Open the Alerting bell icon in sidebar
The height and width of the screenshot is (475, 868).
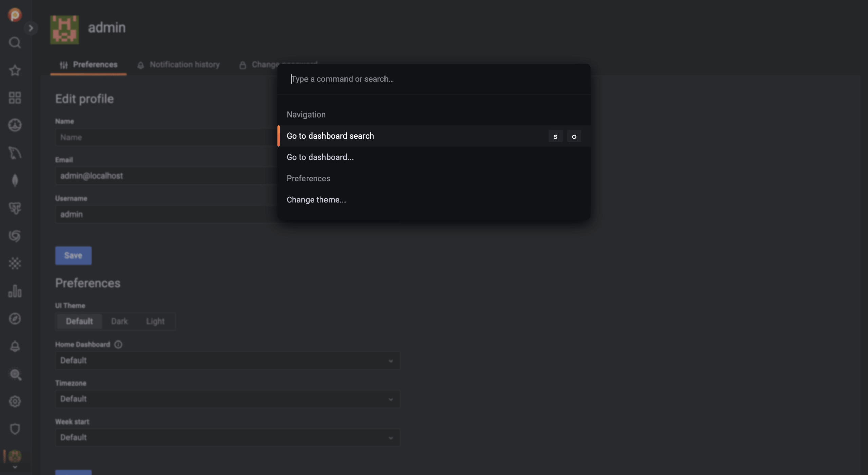15,347
